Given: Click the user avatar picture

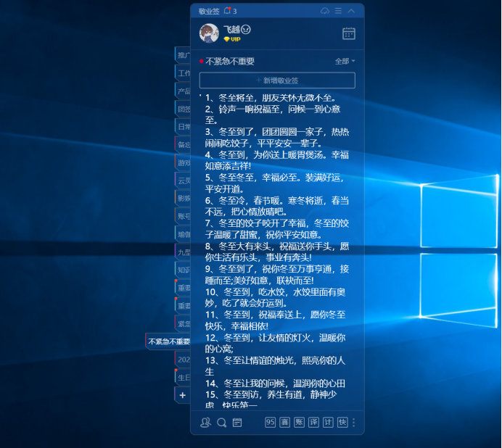Looking at the screenshot, I should click(x=209, y=33).
